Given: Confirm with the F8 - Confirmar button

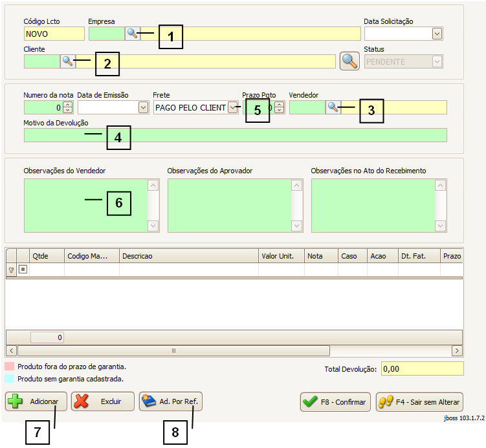Looking at the screenshot, I should pyautogui.click(x=335, y=402).
